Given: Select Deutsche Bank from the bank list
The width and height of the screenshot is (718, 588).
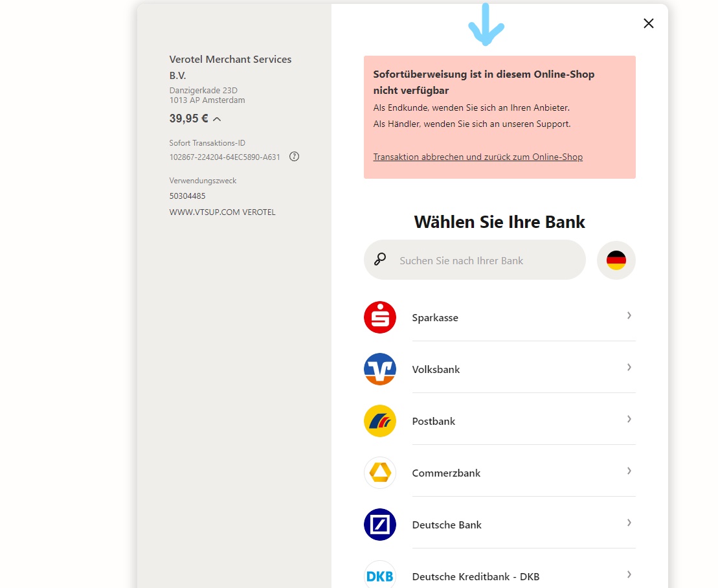Looking at the screenshot, I should [447, 525].
